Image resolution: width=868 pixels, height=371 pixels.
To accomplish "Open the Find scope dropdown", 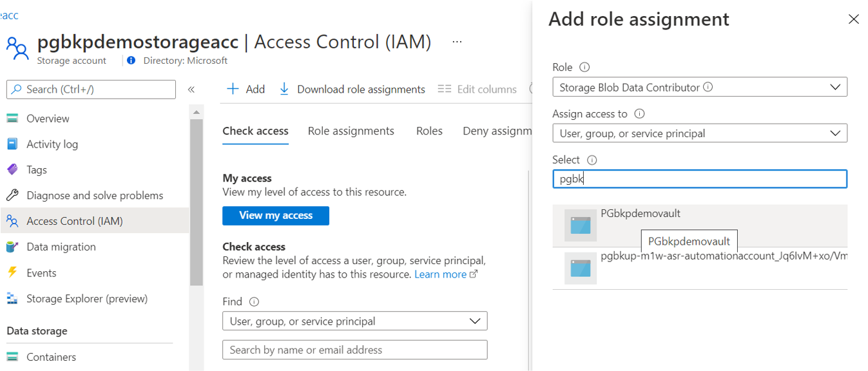I will (x=354, y=321).
